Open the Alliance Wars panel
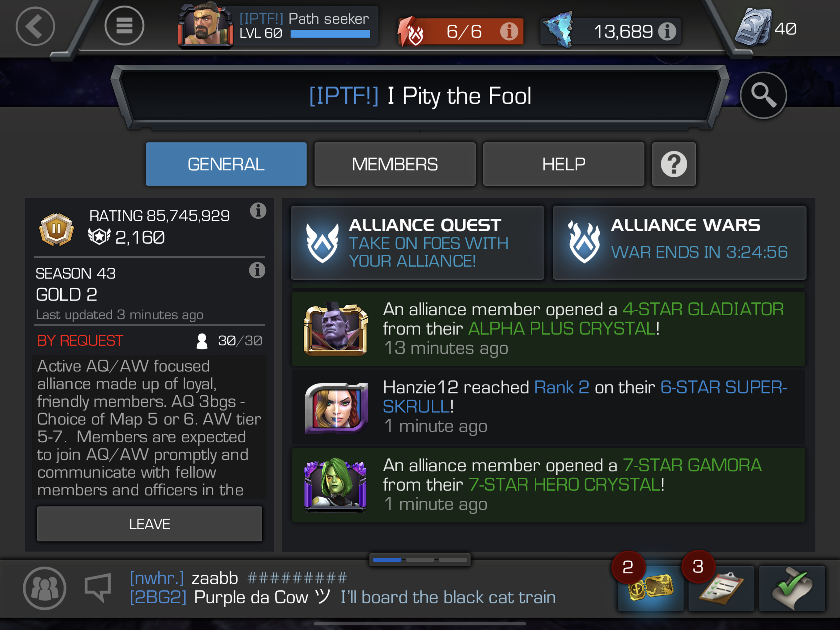840x630 pixels. [680, 243]
